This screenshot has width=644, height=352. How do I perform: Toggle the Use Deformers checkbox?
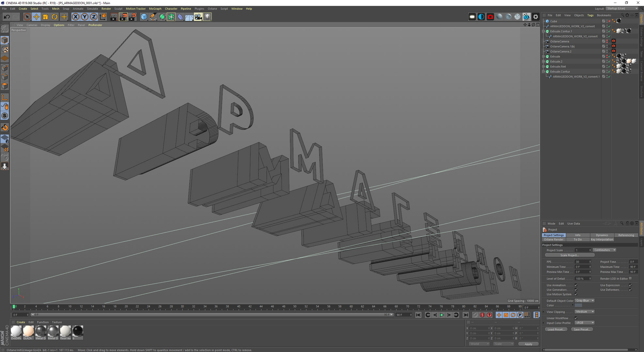point(630,290)
